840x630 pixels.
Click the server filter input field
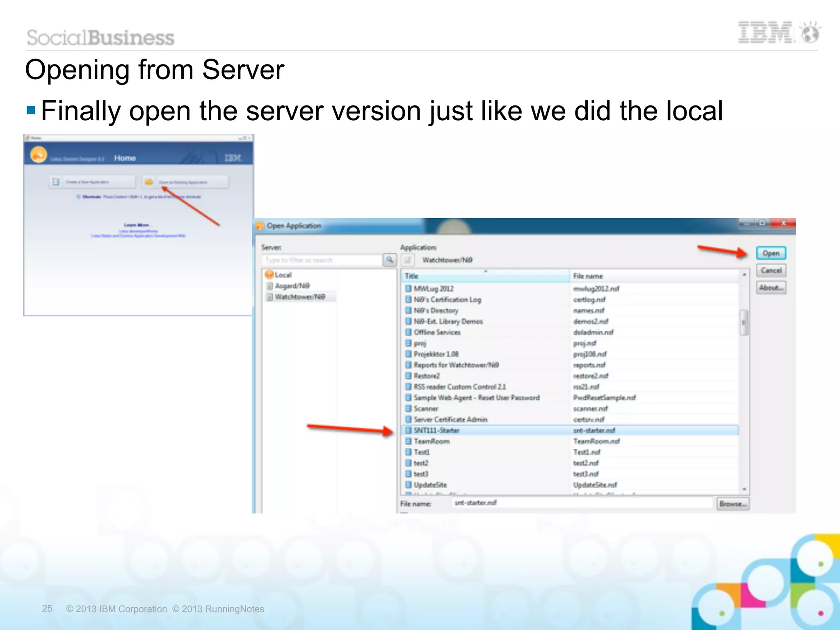(x=322, y=260)
